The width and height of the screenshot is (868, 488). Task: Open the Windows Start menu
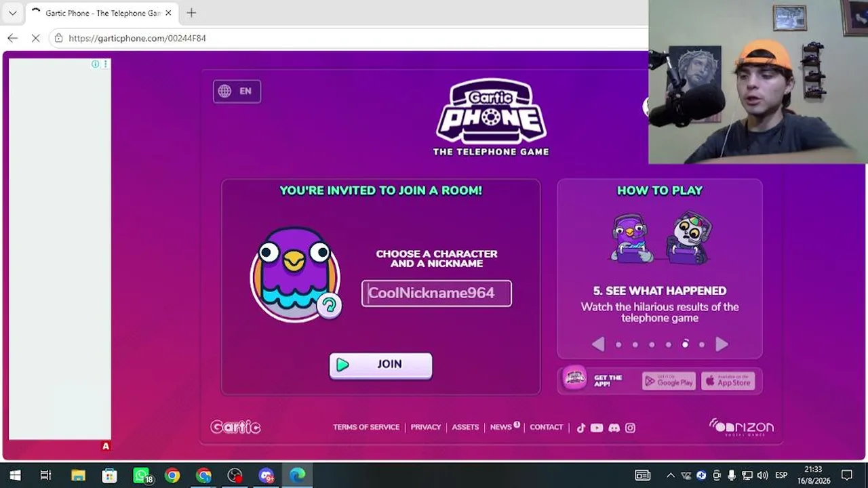click(14, 475)
